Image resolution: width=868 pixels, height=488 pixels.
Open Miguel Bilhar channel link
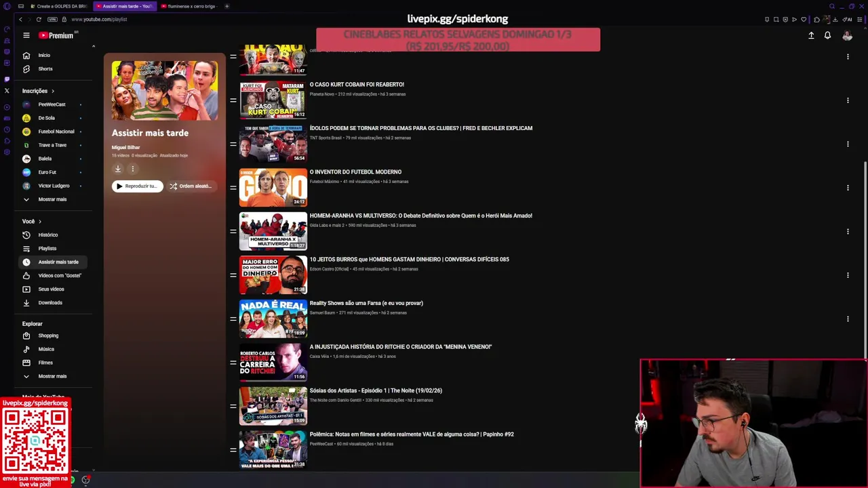125,147
